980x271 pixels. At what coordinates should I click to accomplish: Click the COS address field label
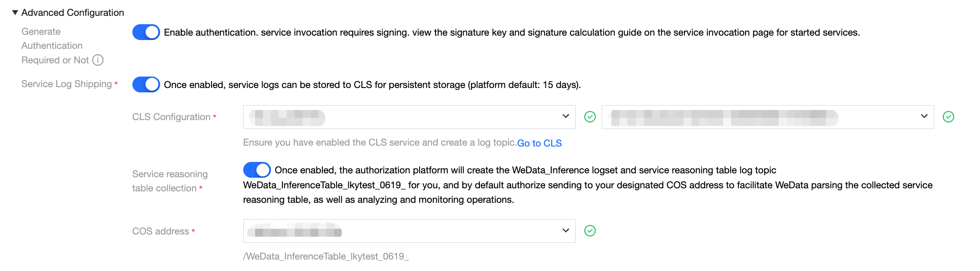(x=161, y=231)
